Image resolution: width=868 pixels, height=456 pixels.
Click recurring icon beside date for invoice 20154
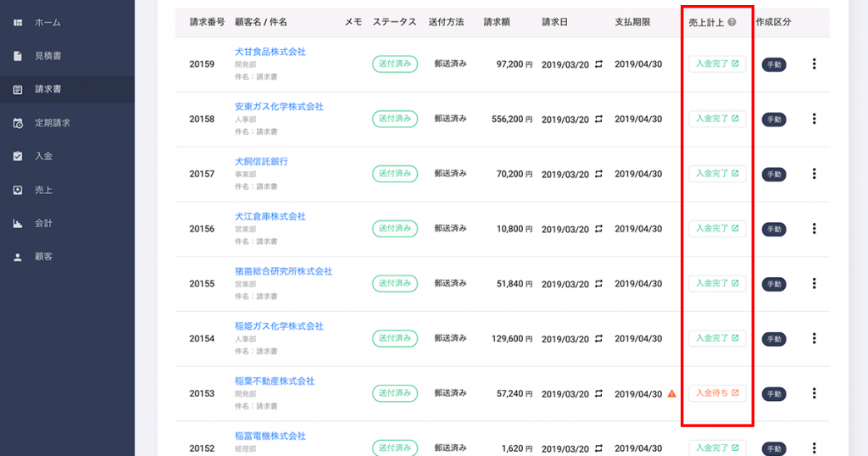tap(598, 338)
